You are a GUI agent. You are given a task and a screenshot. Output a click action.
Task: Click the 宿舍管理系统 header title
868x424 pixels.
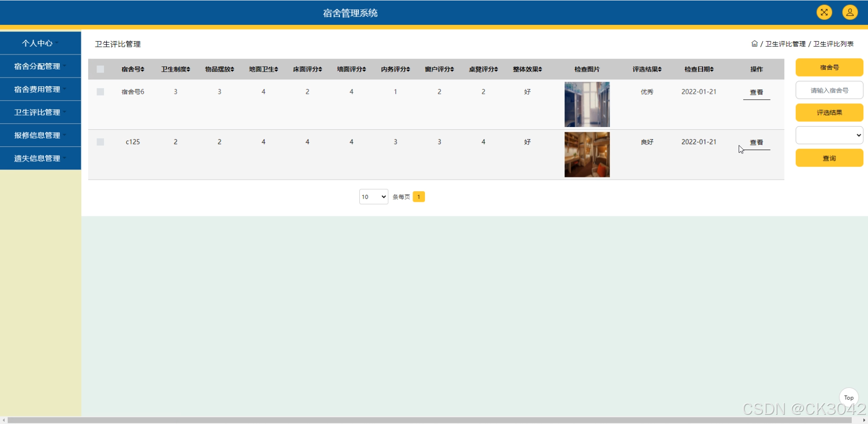click(350, 13)
